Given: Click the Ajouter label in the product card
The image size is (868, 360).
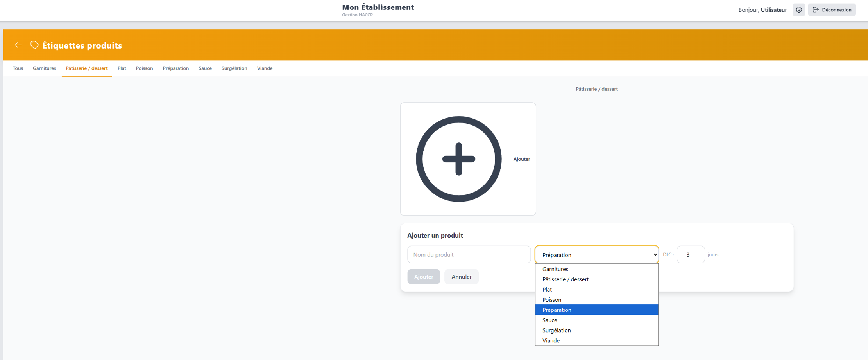Looking at the screenshot, I should point(522,159).
